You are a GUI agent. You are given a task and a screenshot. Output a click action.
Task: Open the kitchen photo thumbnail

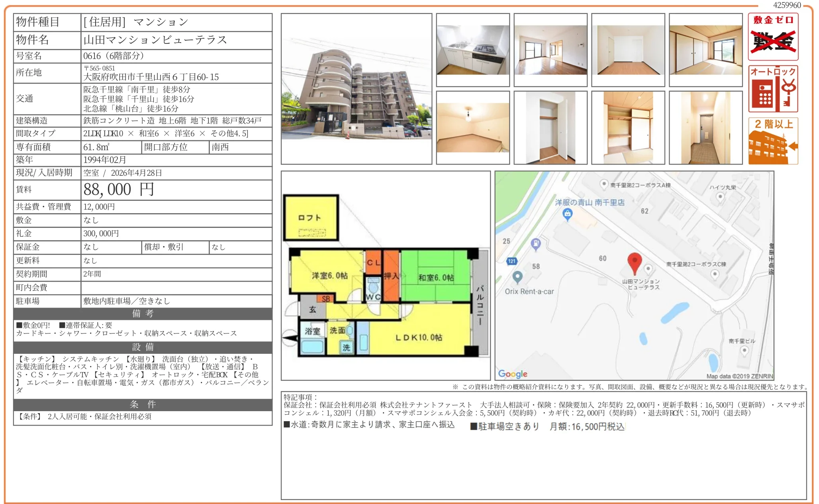point(473,50)
